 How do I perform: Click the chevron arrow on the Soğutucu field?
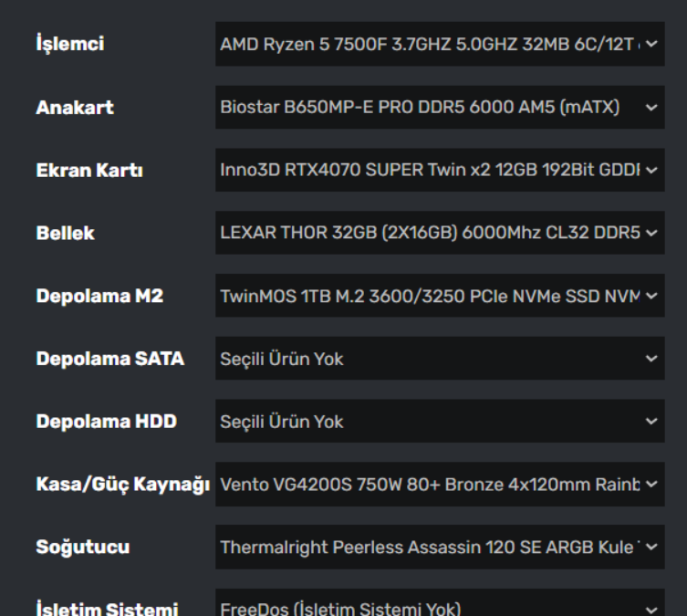(x=651, y=548)
